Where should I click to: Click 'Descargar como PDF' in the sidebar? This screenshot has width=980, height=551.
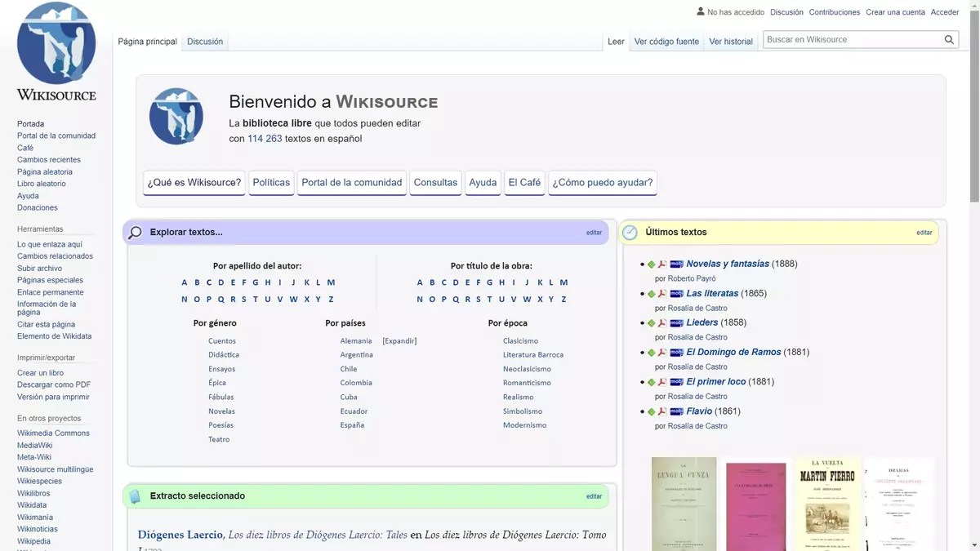pos(54,385)
